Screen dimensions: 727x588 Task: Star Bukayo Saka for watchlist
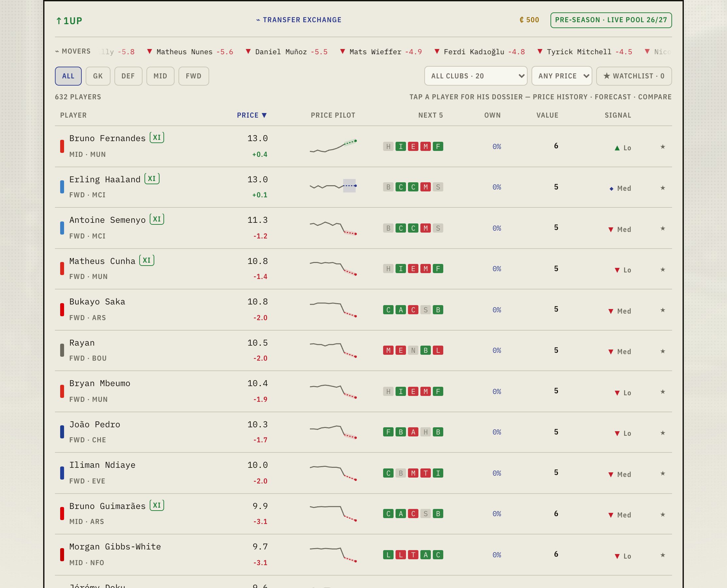[x=663, y=310]
